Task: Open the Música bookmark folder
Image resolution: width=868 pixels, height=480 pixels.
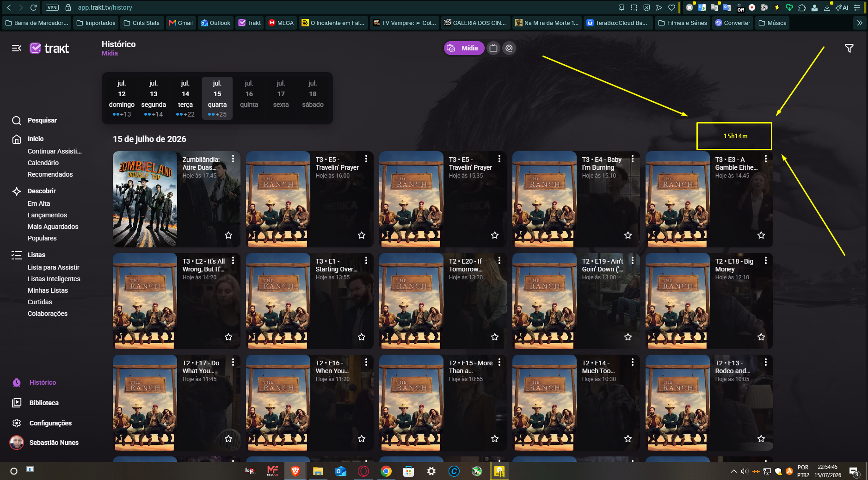Action: point(773,23)
